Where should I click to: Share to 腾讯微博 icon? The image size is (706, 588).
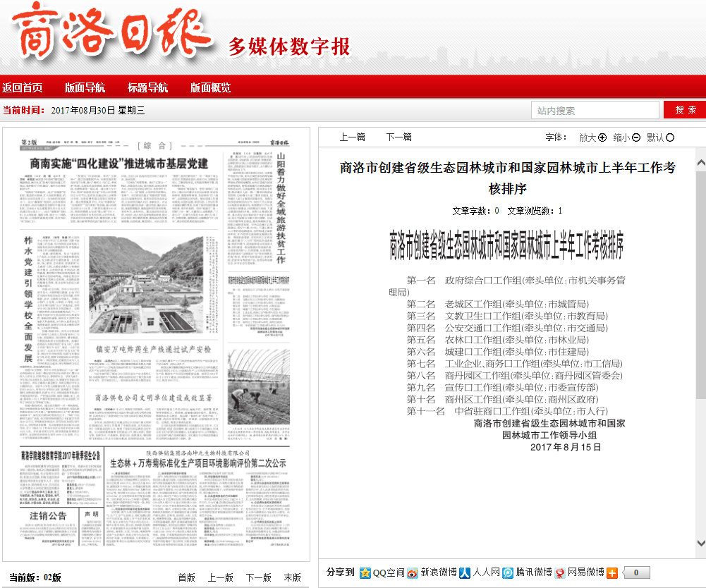(508, 572)
